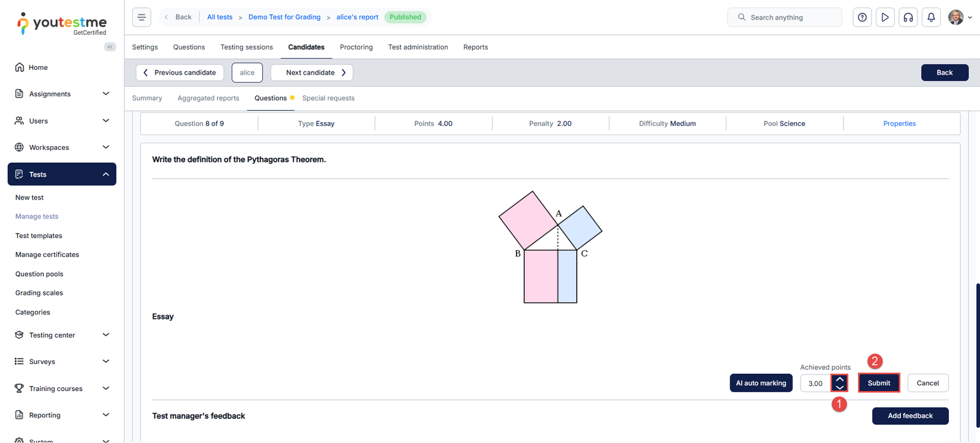The height and width of the screenshot is (443, 980).
Task: Open the headset support icon
Action: pos(908,17)
